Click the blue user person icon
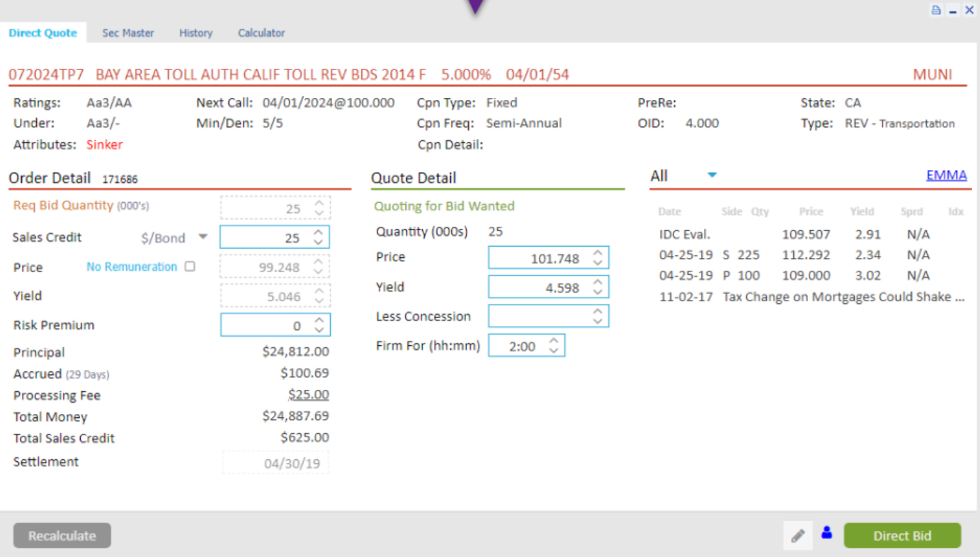Image resolution: width=980 pixels, height=557 pixels. pos(826,532)
